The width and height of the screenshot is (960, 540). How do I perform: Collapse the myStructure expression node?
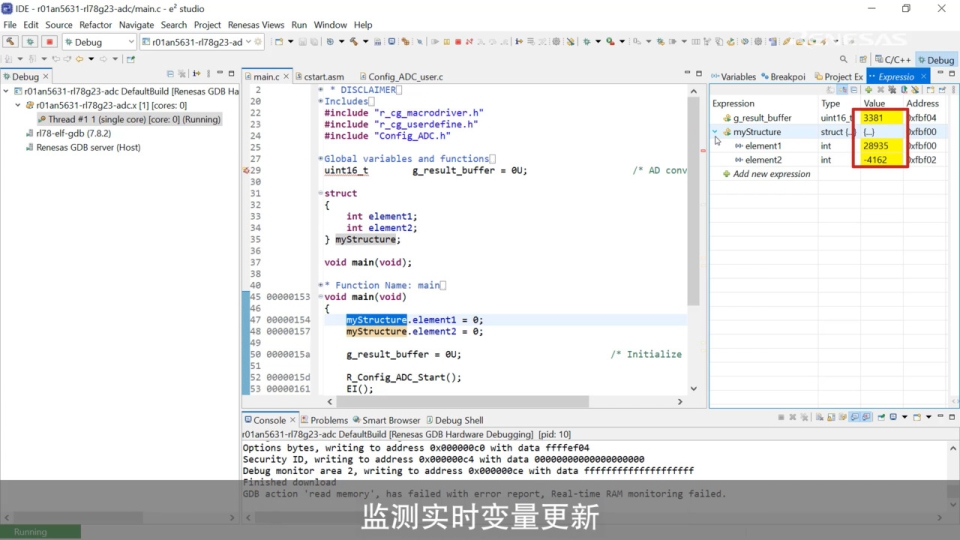tap(715, 132)
